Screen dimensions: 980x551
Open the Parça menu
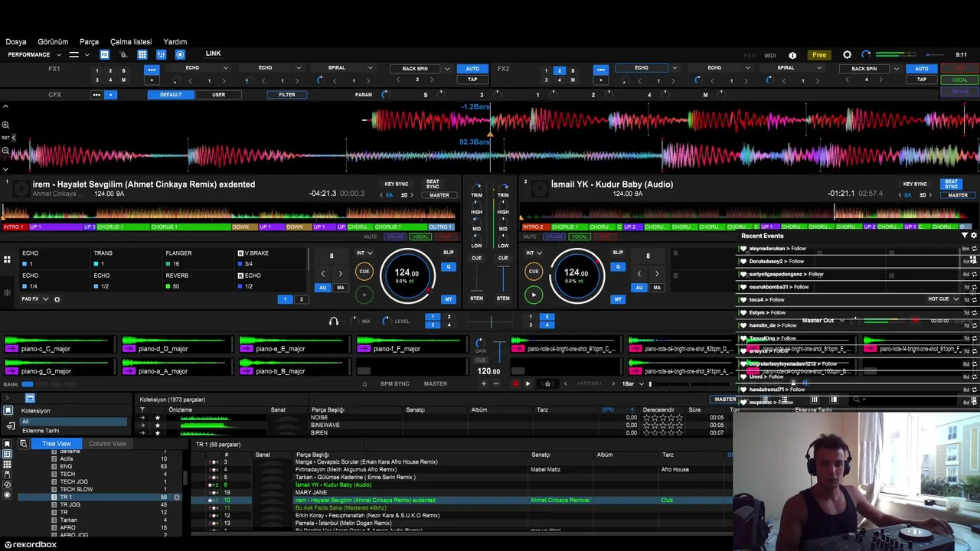click(90, 42)
